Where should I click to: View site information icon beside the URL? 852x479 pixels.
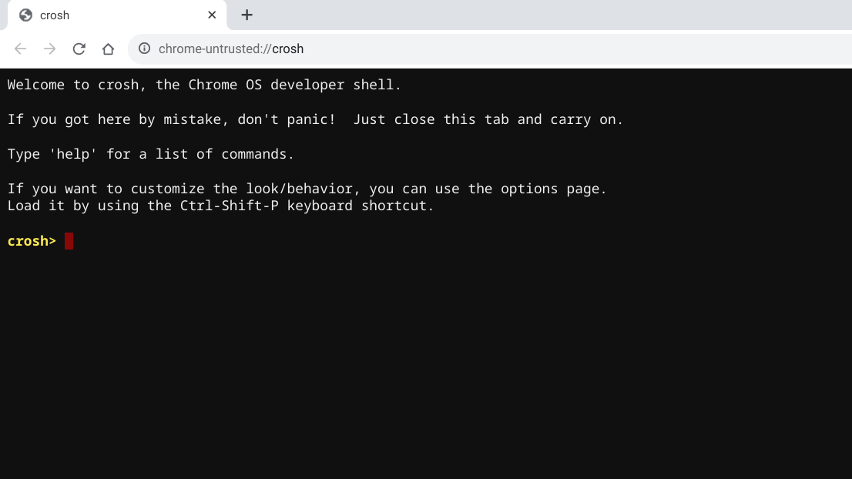click(144, 48)
